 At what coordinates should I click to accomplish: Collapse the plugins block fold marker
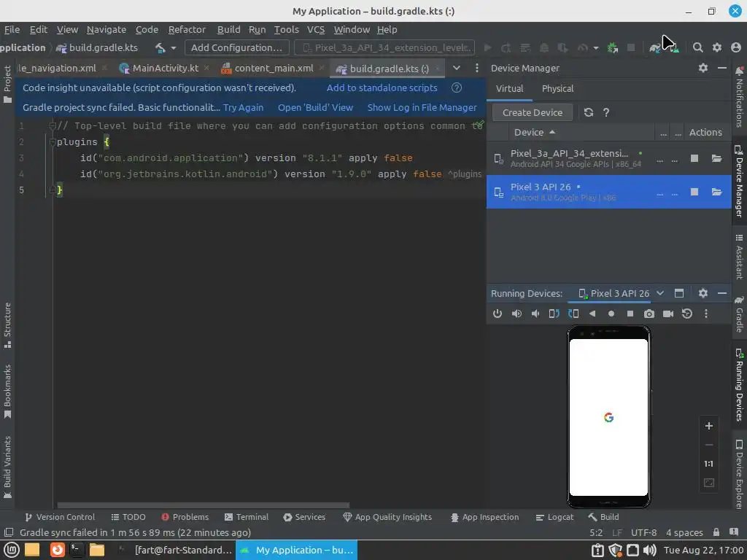(x=53, y=142)
